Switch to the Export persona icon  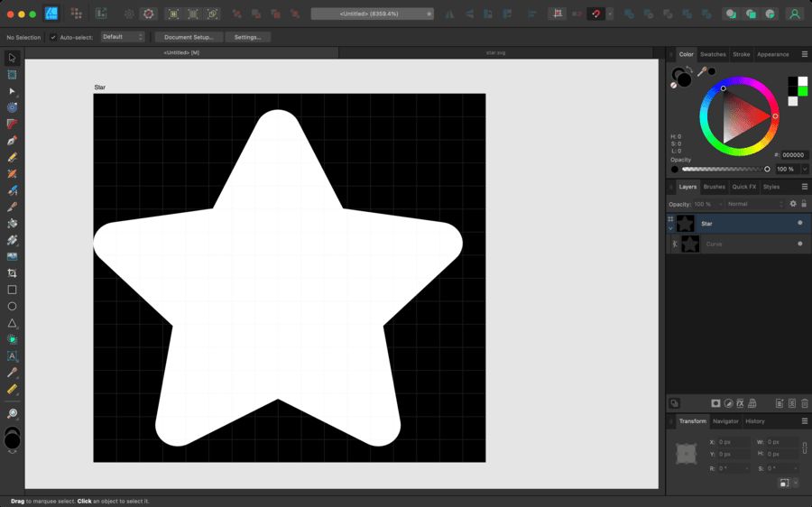click(101, 14)
